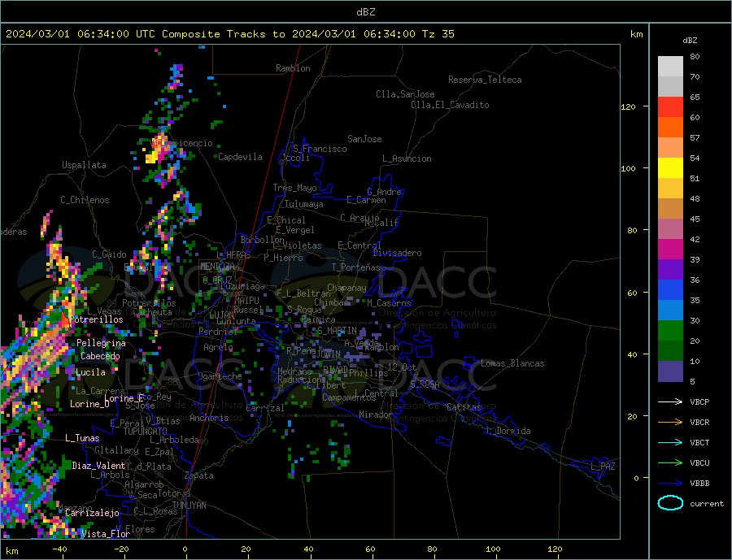Click the green VBCU arrow legend icon
Image resolution: width=732 pixels, height=560 pixels.
670,463
